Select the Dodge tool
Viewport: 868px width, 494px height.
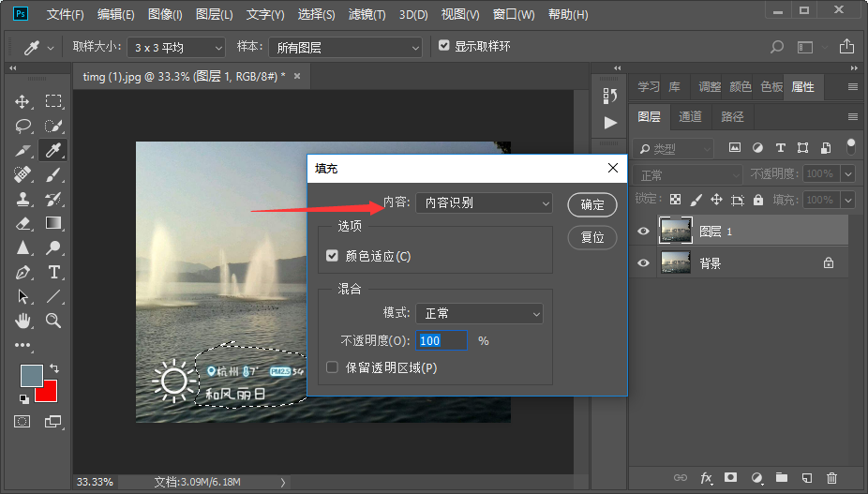tap(53, 247)
